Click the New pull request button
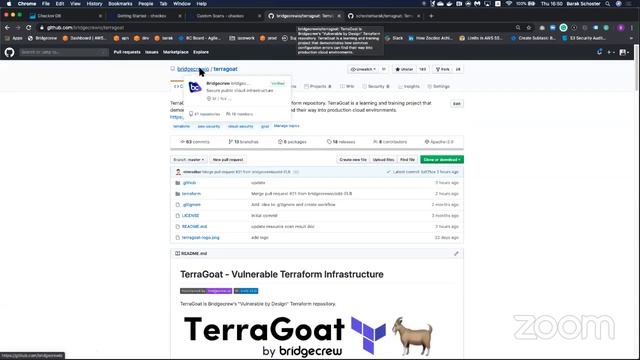 228,160
